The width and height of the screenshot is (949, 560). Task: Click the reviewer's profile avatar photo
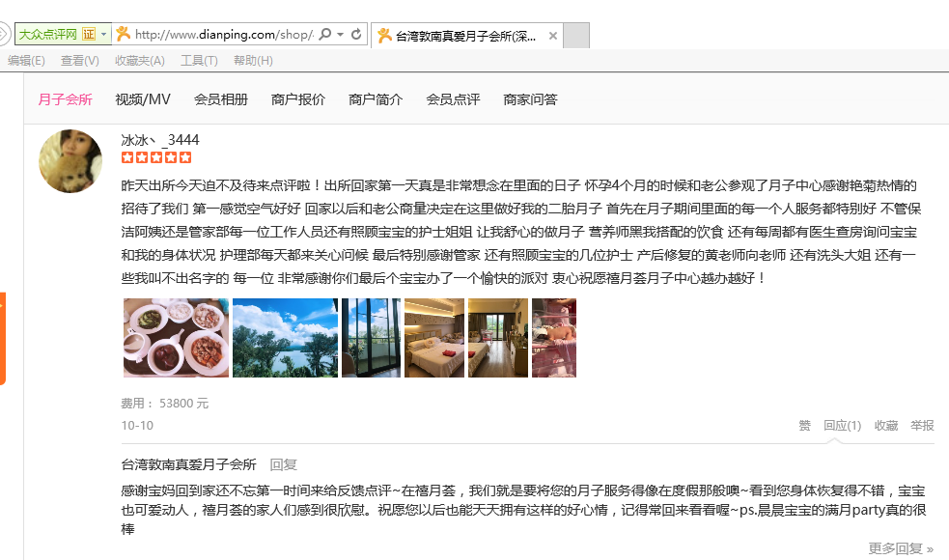click(70, 161)
